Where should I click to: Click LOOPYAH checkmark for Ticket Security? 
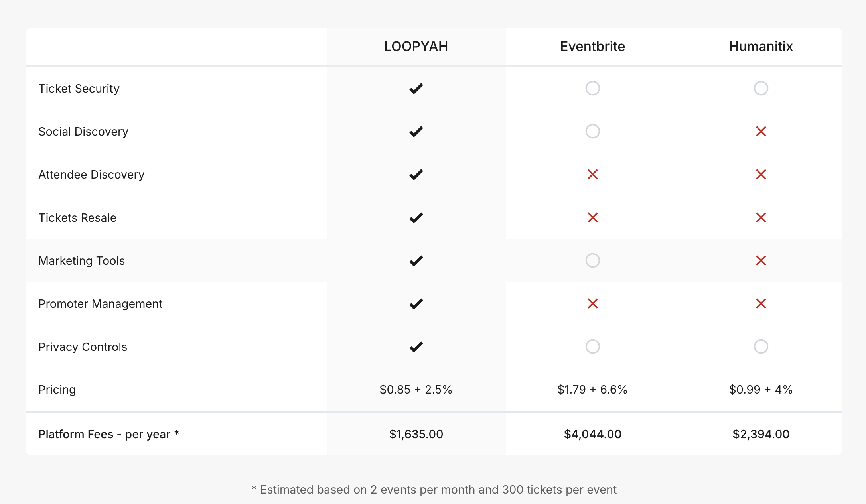416,89
